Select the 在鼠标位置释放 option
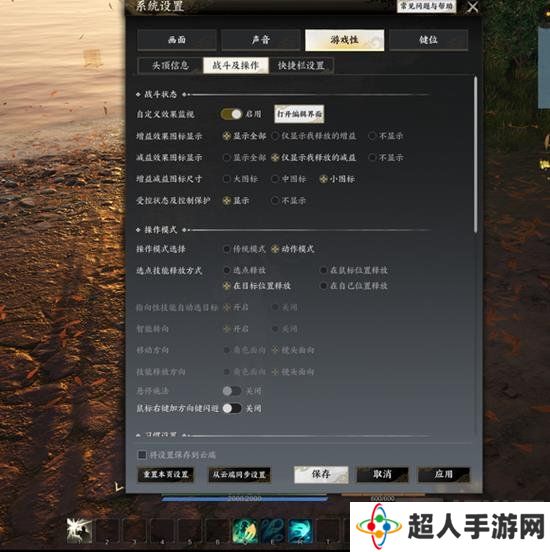Viewport: 550px width, 552px height. (x=354, y=270)
